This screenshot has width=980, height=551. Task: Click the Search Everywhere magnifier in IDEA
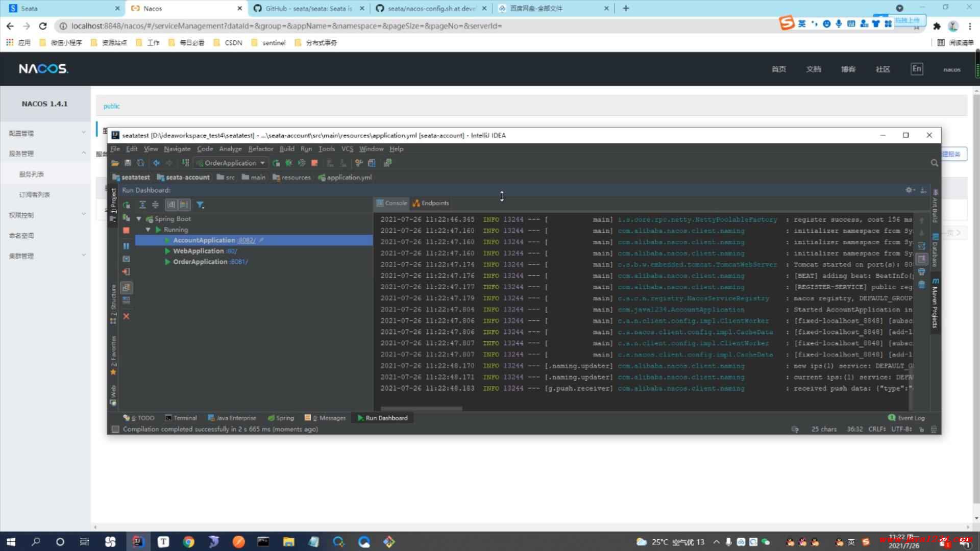coord(934,163)
